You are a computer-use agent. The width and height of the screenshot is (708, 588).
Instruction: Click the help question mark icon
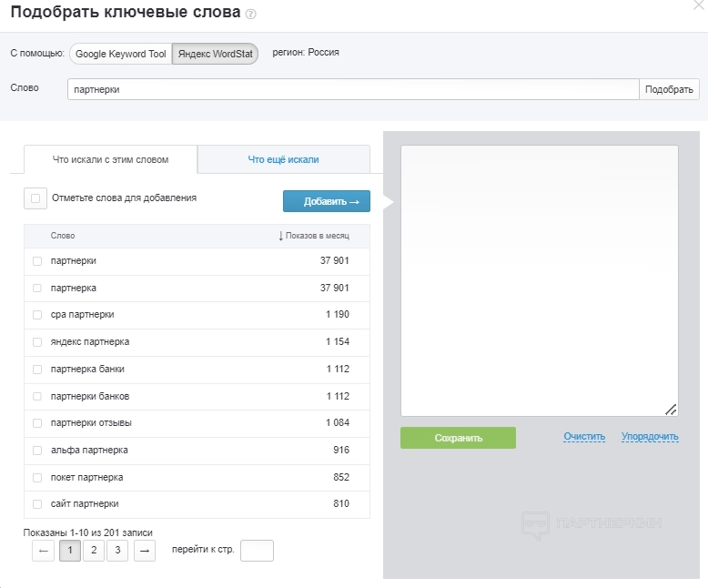coord(251,15)
